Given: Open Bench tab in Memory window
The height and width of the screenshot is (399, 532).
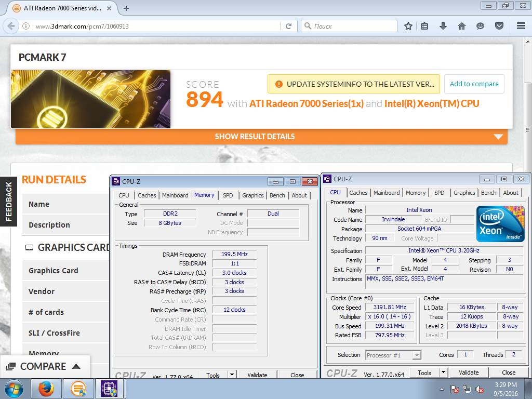Looking at the screenshot, I should [277, 195].
